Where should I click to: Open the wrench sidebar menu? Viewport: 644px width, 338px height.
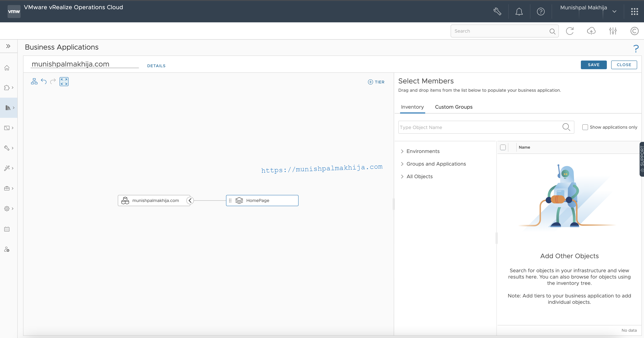click(8, 148)
